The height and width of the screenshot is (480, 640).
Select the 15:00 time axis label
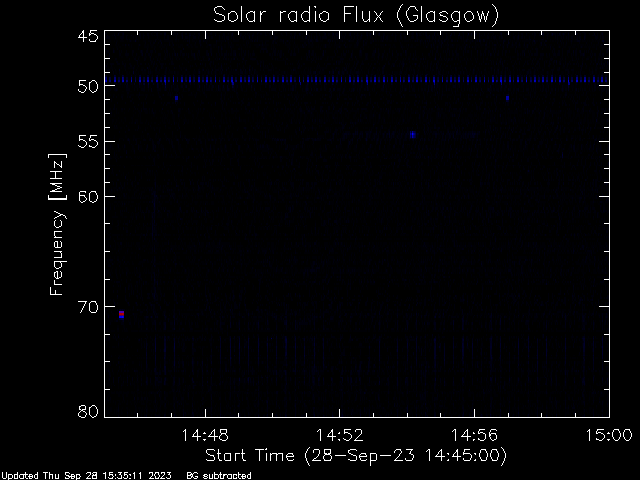(x=609, y=436)
